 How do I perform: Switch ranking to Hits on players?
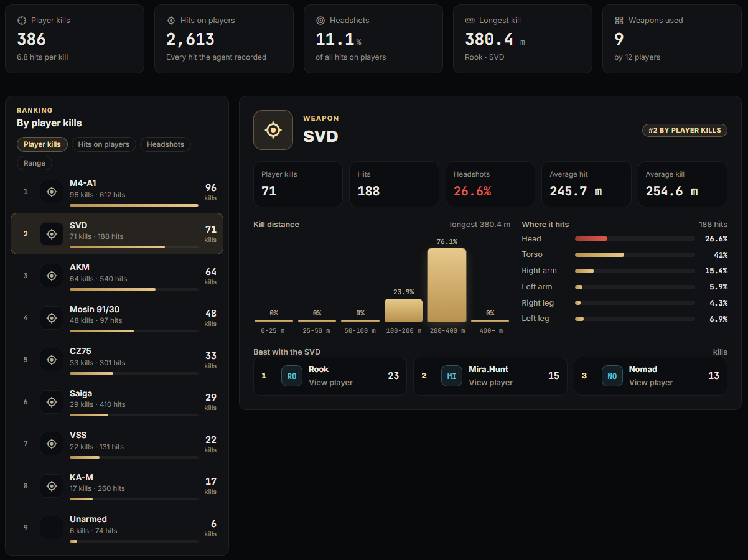[104, 144]
